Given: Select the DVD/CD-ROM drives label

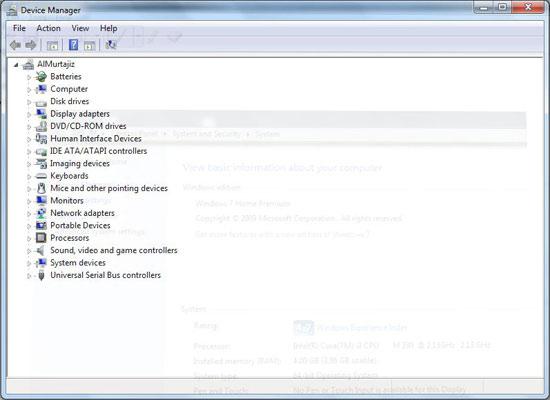Looking at the screenshot, I should (x=88, y=126).
